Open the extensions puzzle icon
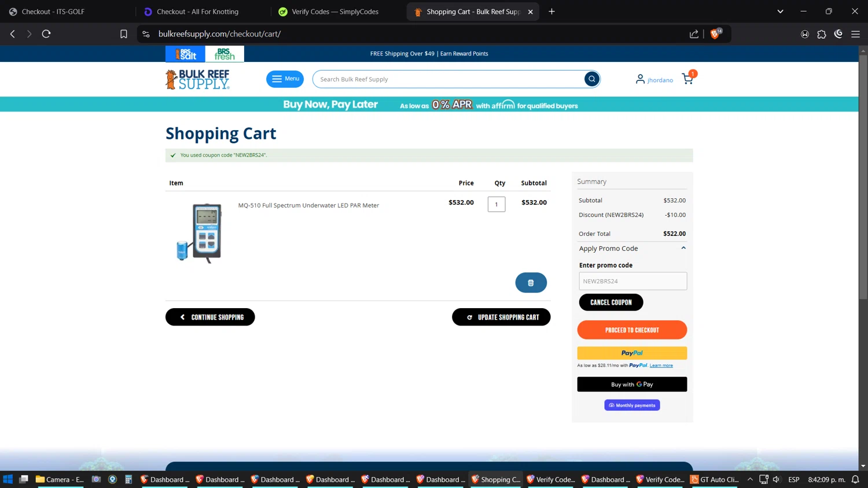Image resolution: width=868 pixels, height=488 pixels. (x=822, y=34)
